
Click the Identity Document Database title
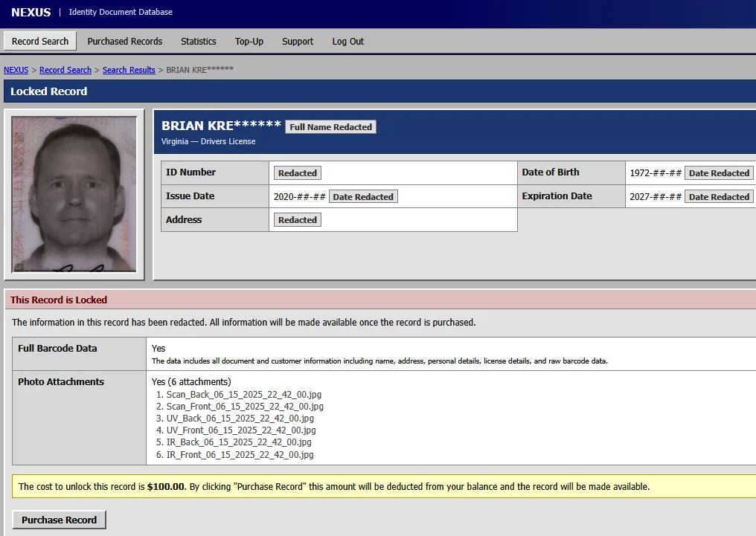pyautogui.click(x=121, y=12)
